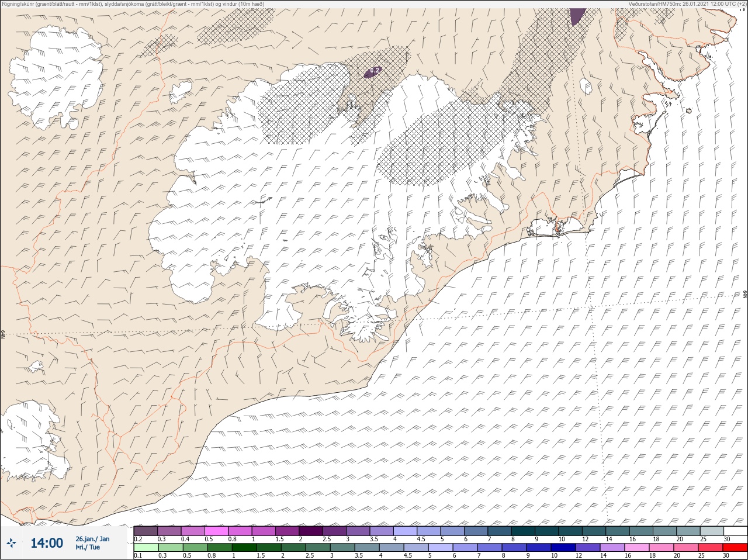Select upper legend dark purple swatch labeled 2
Image resolution: width=748 pixels, height=560 pixels.
click(311, 531)
